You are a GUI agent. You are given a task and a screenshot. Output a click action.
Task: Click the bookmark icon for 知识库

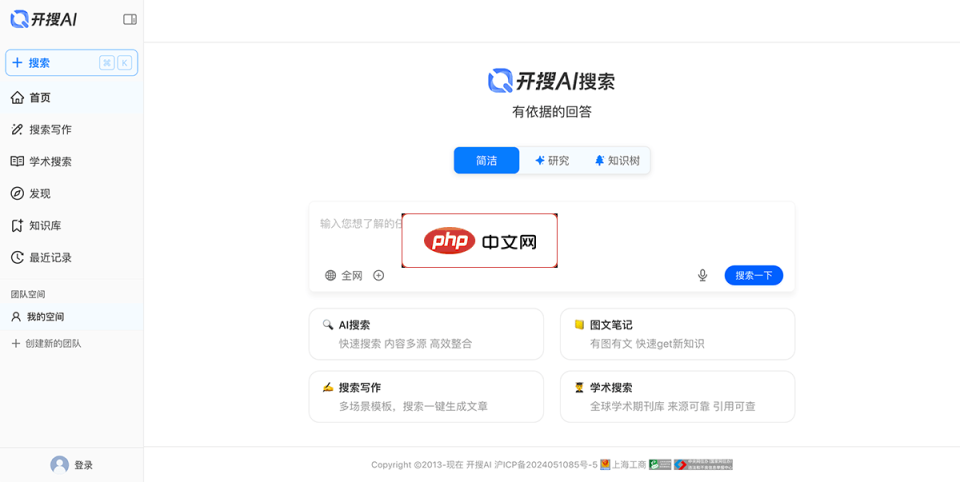coord(17,225)
